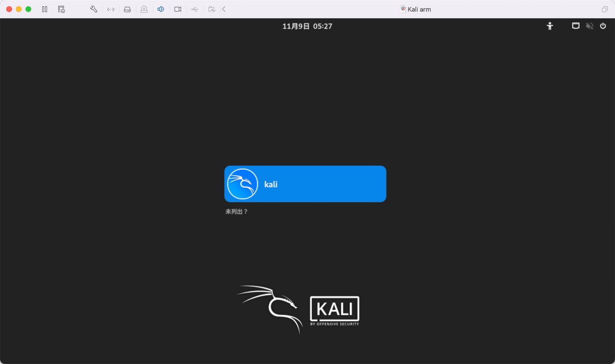Select the kali user account
This screenshot has height=364, width=615.
coord(305,184)
